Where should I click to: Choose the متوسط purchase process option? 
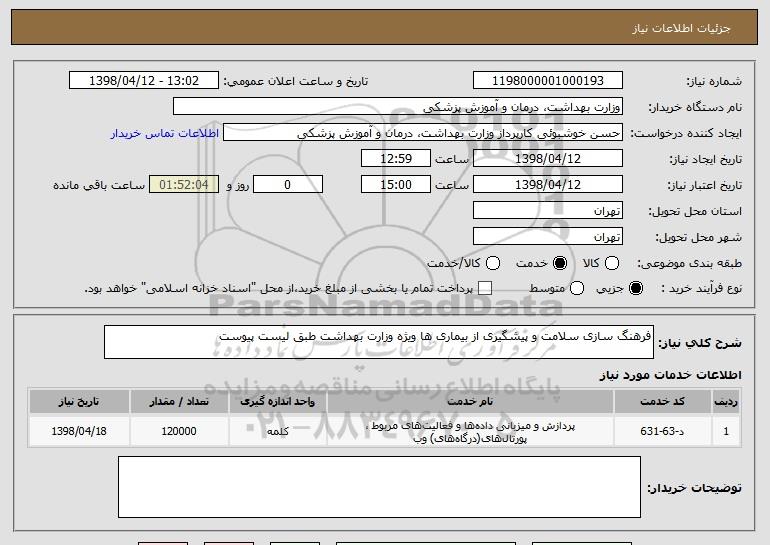point(577,289)
